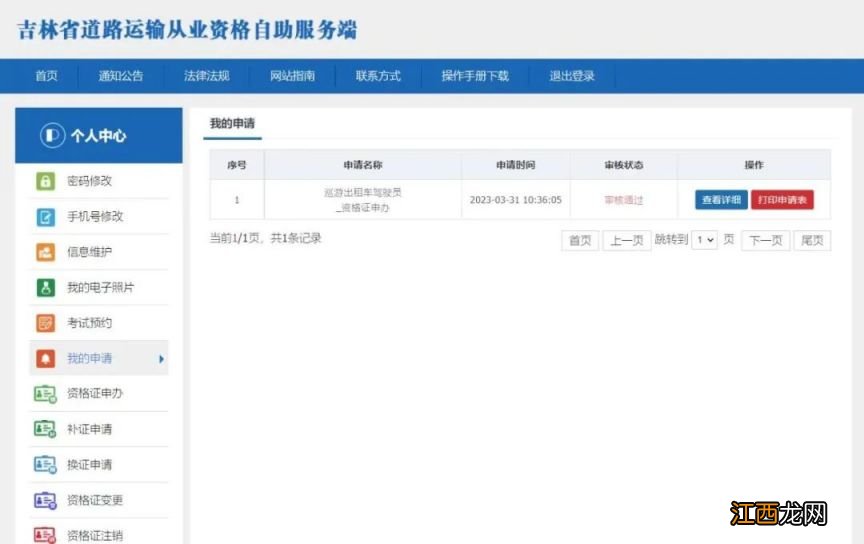Open 网站指南 in the navigation bar

[292, 76]
